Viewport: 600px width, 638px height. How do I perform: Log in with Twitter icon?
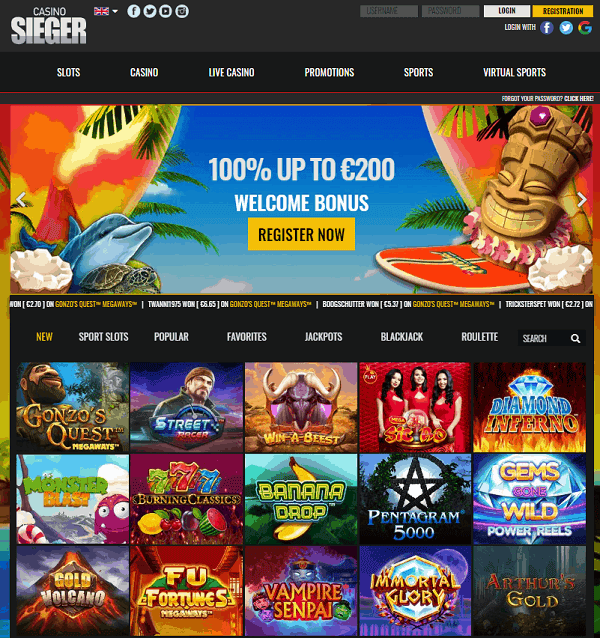pos(566,28)
